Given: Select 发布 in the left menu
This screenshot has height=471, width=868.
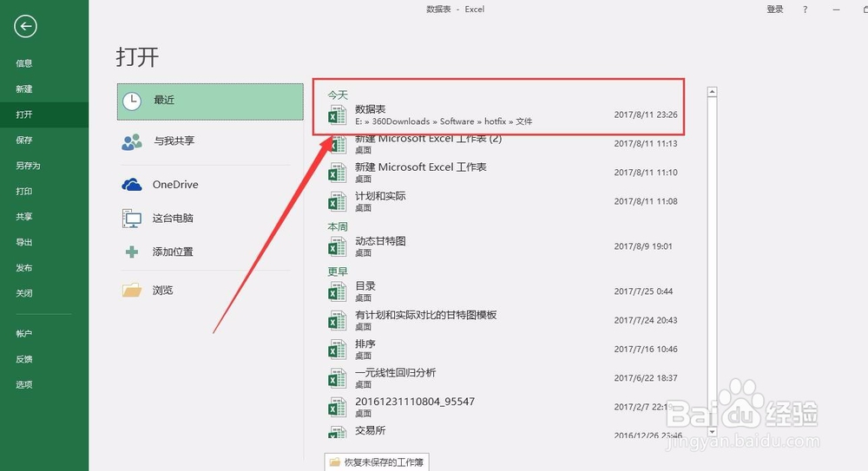Looking at the screenshot, I should point(24,267).
